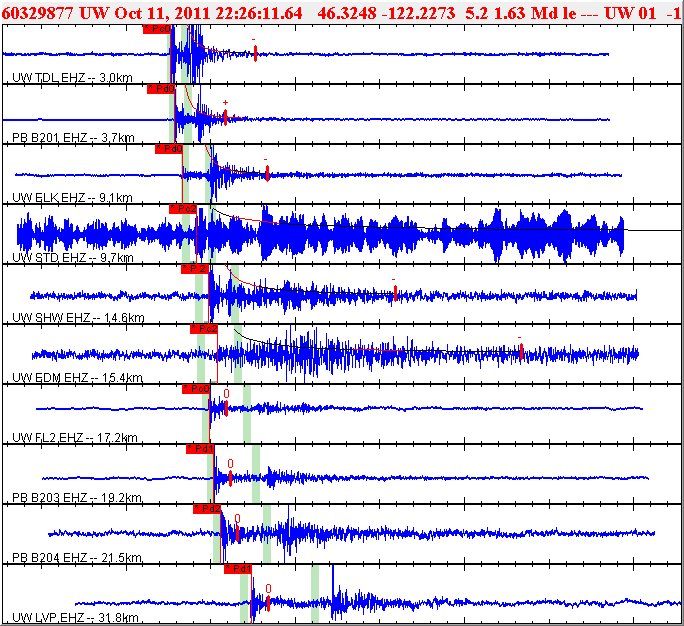Click the red coda end marker on TDL trace
The height and width of the screenshot is (626, 684).
[x=255, y=53]
